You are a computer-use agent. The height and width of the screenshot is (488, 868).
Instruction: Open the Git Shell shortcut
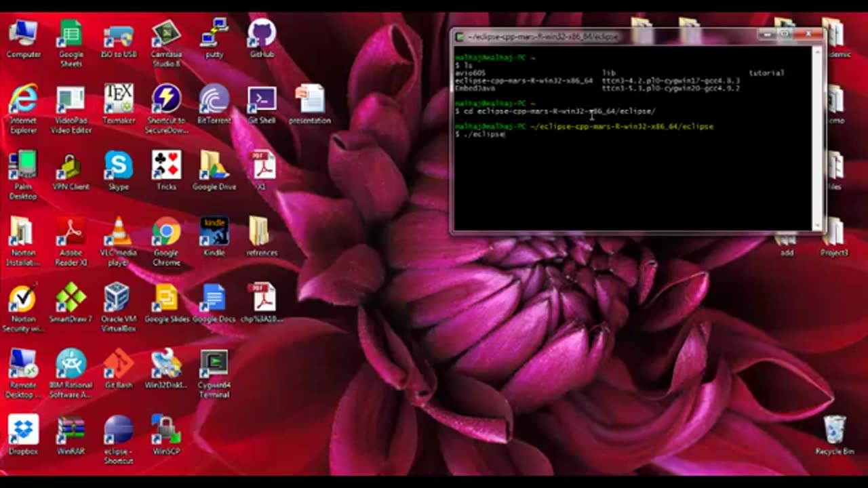pos(262,104)
